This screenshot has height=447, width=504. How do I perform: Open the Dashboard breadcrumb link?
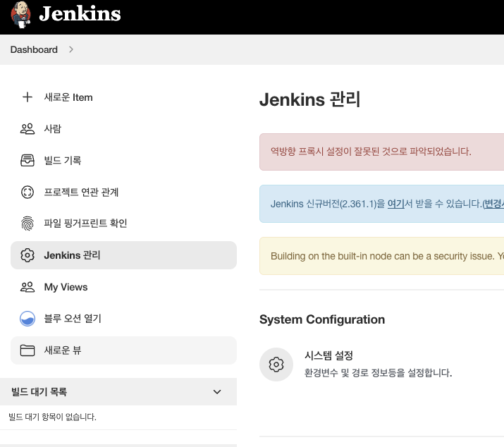tap(34, 49)
